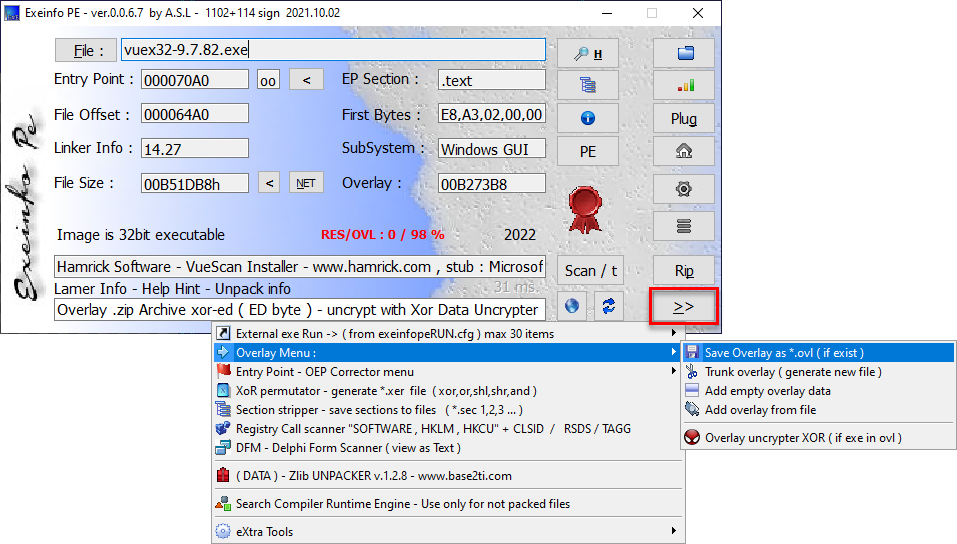The image size is (957, 544).
Task: Click the XoR permutator icon
Action: tap(223, 390)
